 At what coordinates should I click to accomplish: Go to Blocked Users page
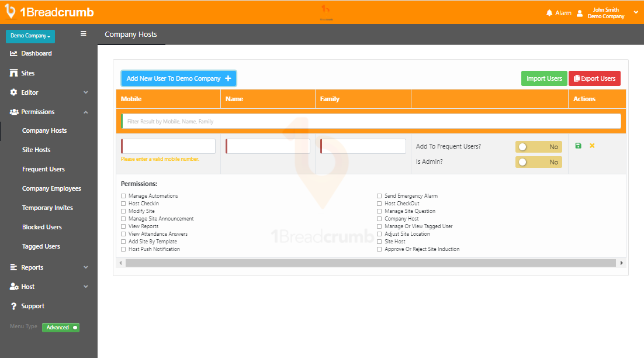point(42,228)
